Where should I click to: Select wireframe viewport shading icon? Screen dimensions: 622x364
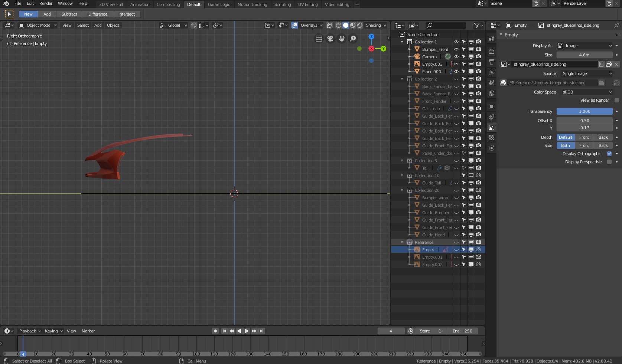pos(338,25)
